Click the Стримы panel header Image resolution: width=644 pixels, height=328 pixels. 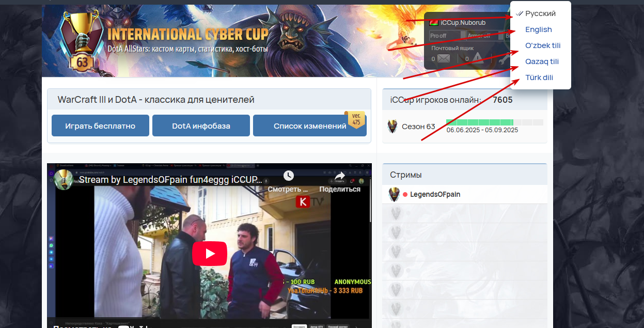point(464,175)
